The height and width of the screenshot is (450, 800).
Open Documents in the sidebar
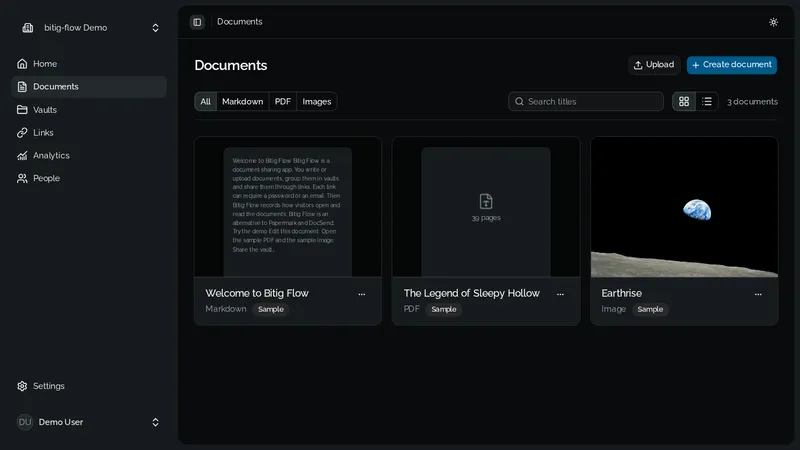pos(88,87)
